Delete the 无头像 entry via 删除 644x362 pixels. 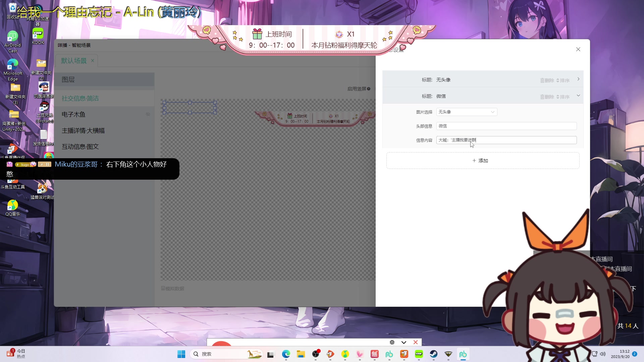pyautogui.click(x=547, y=80)
